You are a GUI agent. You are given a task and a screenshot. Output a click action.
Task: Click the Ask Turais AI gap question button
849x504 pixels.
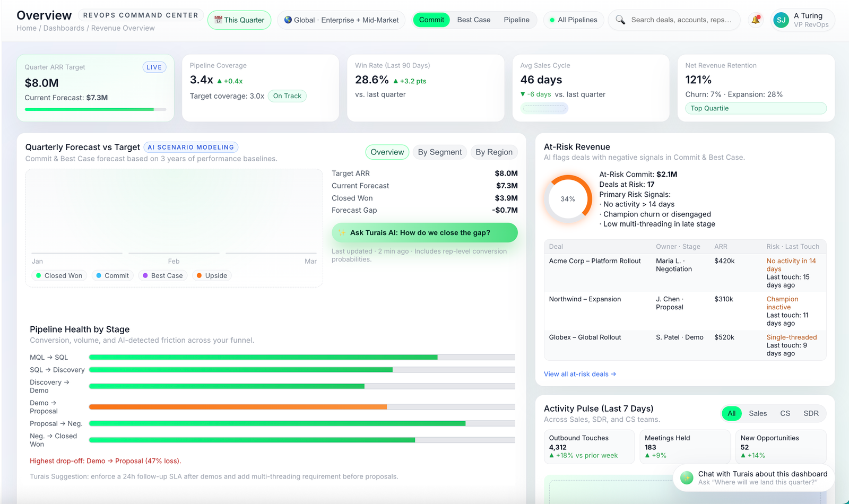tap(424, 232)
